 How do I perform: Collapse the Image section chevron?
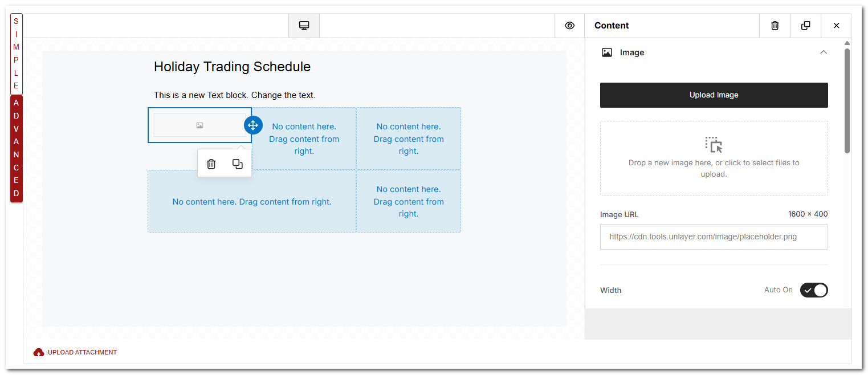pyautogui.click(x=823, y=52)
